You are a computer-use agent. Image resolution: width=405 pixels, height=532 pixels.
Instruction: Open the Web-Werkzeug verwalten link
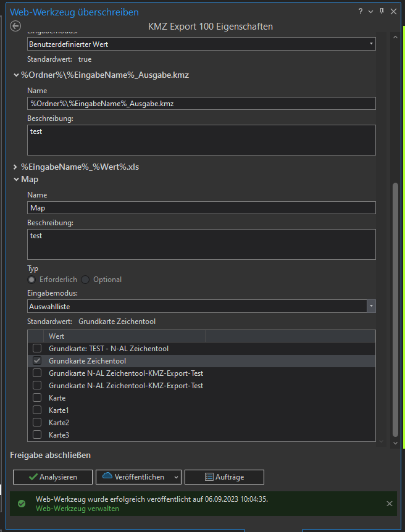(x=77, y=509)
